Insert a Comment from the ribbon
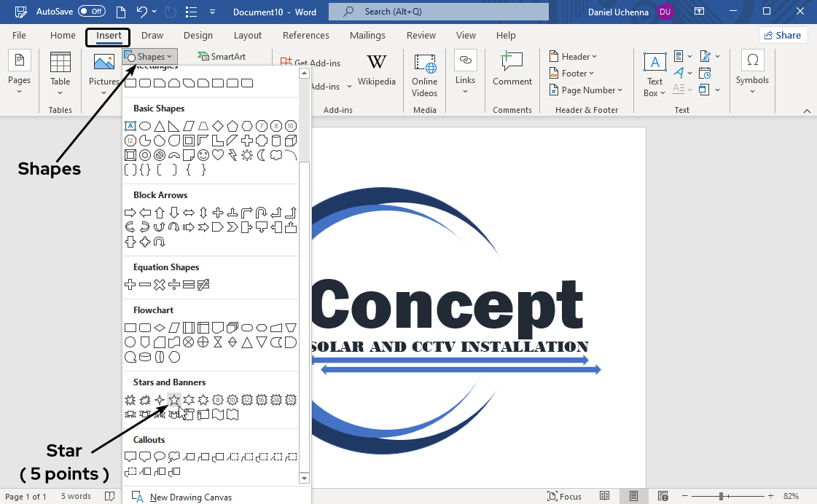 click(512, 69)
